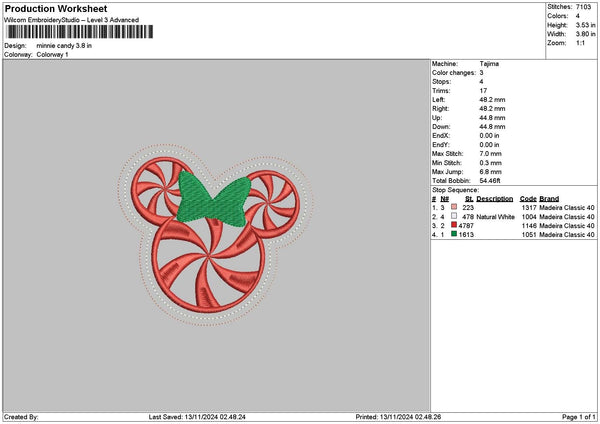Click the Minnie candy design preview

click(x=215, y=235)
